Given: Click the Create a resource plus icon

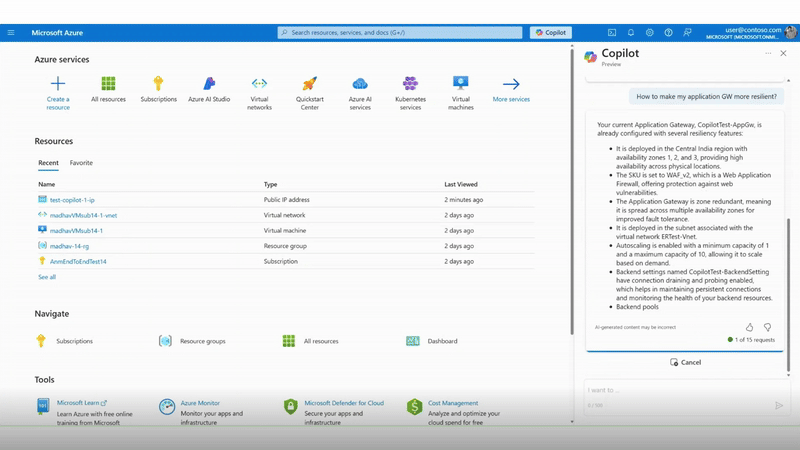Looking at the screenshot, I should [x=58, y=83].
